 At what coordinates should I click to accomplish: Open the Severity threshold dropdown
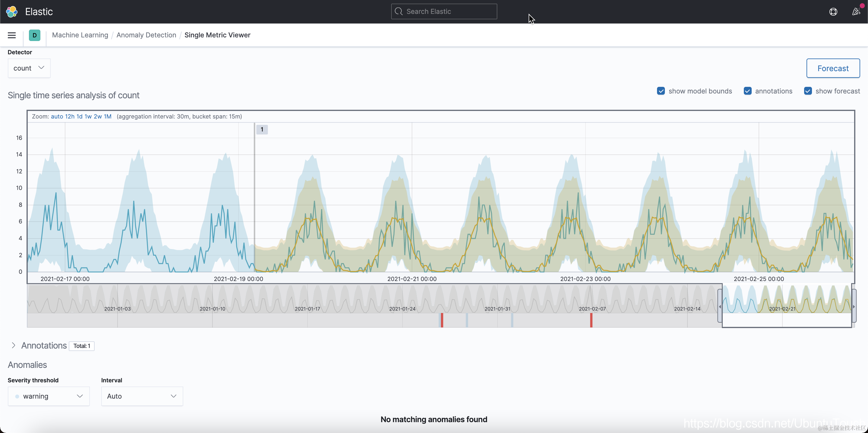coord(49,396)
